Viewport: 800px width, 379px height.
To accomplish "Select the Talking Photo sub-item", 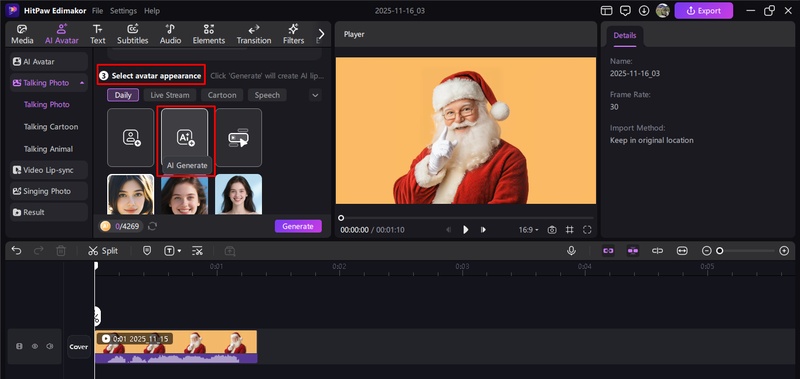I will 46,105.
